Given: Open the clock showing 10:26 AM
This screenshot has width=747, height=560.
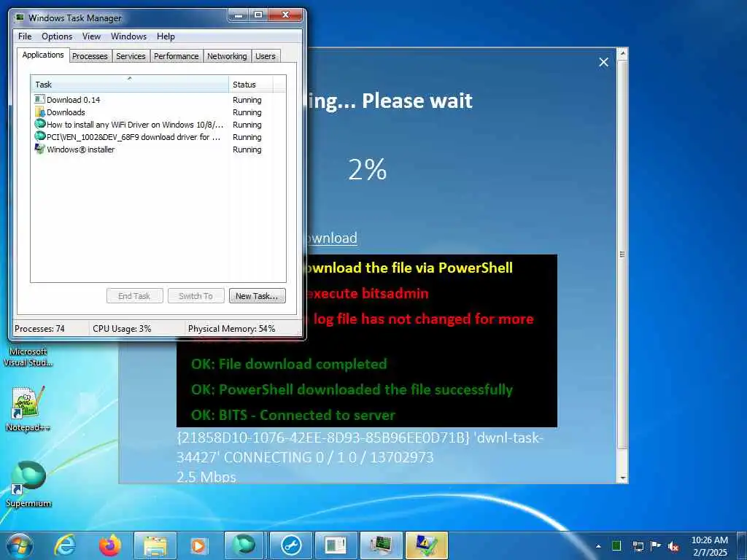Looking at the screenshot, I should coord(709,546).
